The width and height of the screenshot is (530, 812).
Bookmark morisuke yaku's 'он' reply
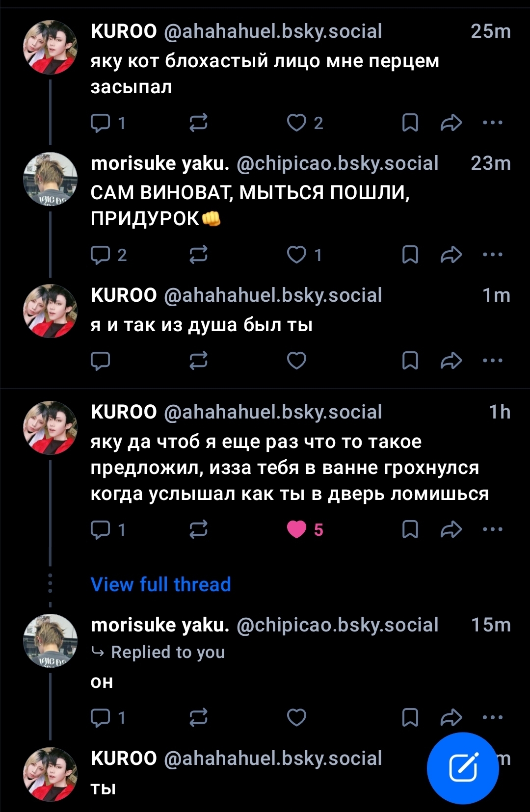point(410,717)
